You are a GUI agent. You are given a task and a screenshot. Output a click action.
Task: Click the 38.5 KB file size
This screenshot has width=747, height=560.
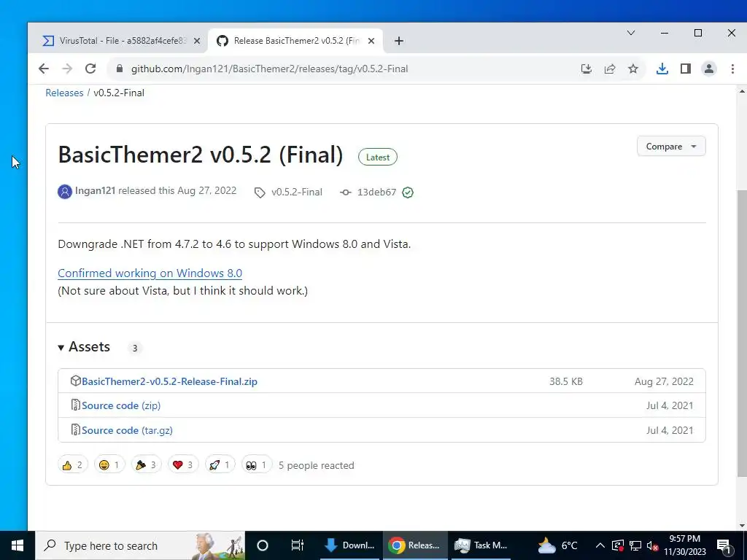click(x=566, y=381)
